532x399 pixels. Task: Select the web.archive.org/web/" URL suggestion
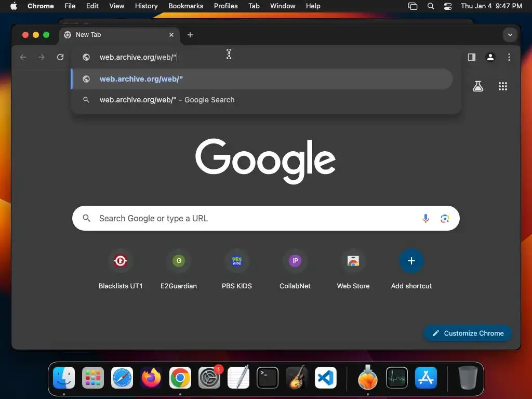pos(262,79)
